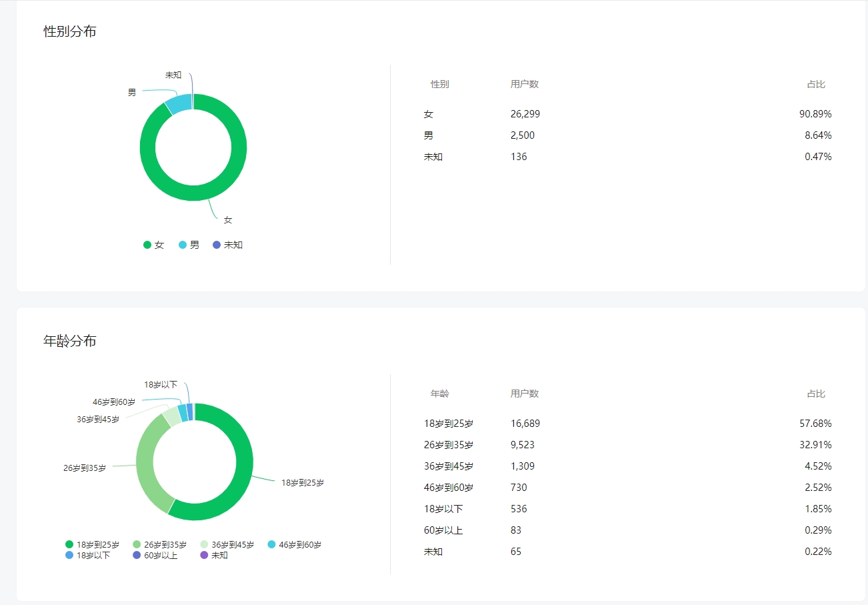Click the percentage 0.29%
This screenshot has height=605, width=868.
tap(818, 530)
